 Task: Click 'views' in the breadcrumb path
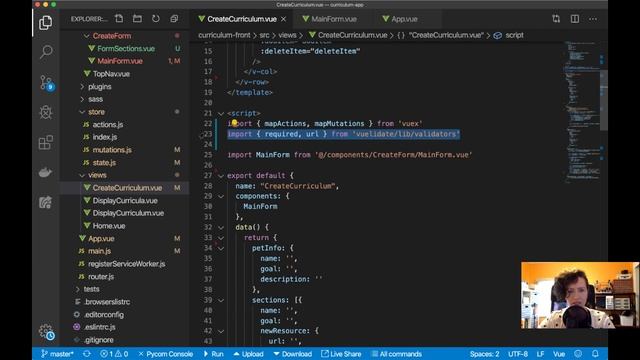click(x=287, y=35)
